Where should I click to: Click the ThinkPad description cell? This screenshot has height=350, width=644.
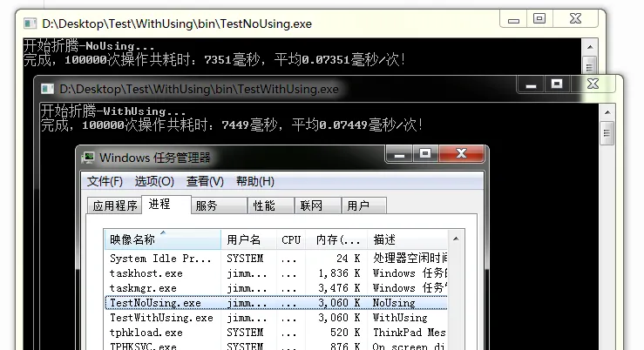[409, 333]
